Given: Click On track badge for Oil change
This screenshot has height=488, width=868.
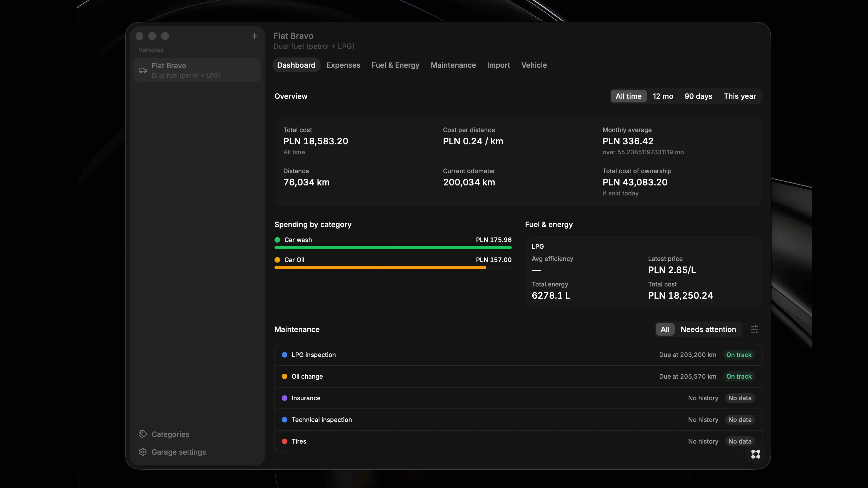Looking at the screenshot, I should [x=739, y=376].
